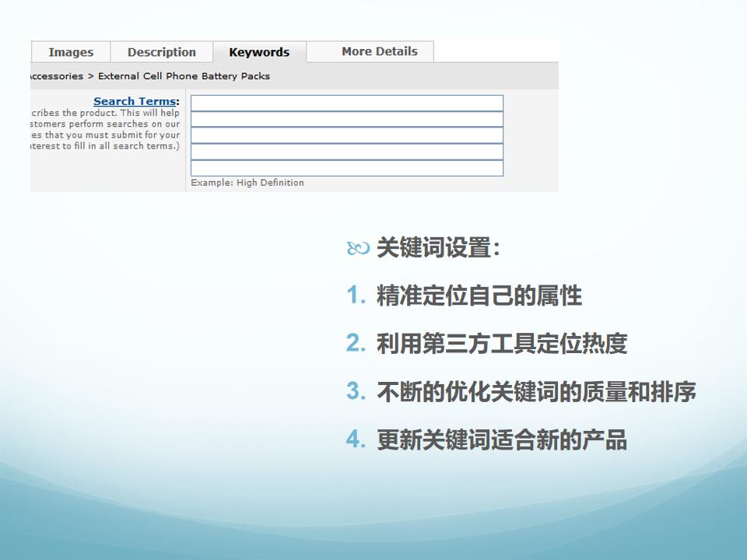The width and height of the screenshot is (747, 560).
Task: Click the help description under Search Terms
Action: [x=105, y=129]
